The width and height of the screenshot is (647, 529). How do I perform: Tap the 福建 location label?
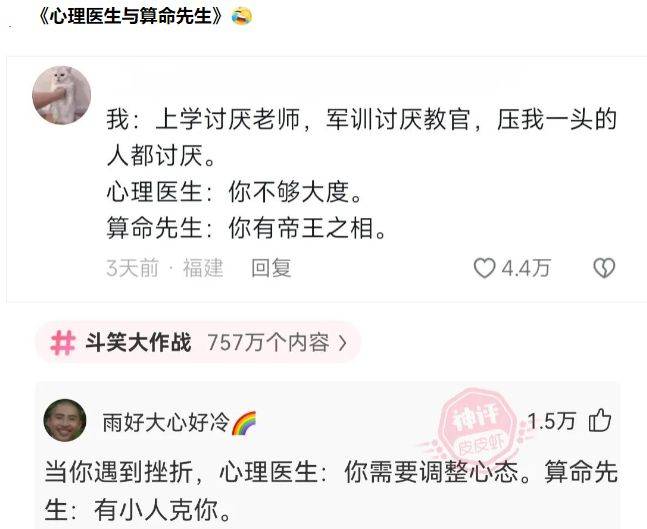(203, 268)
